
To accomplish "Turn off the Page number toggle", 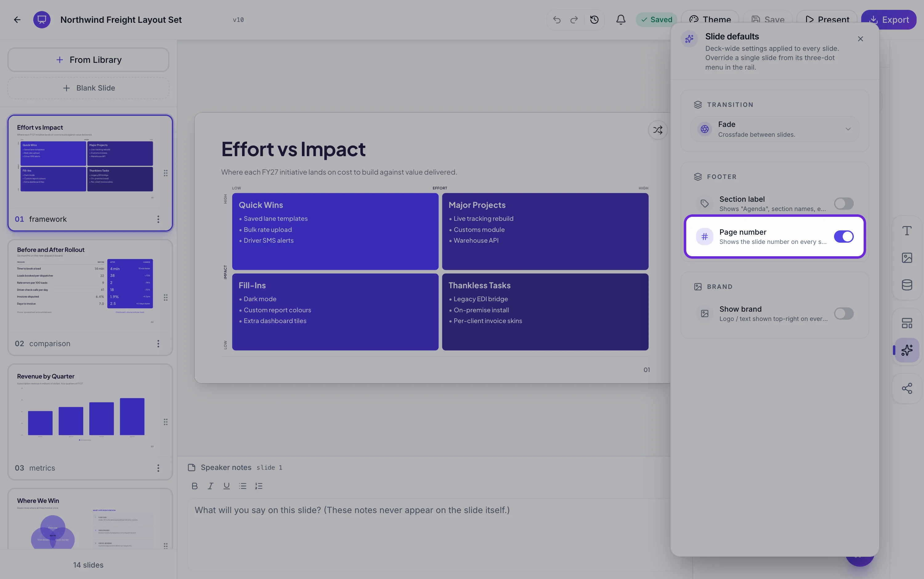I will (x=844, y=237).
